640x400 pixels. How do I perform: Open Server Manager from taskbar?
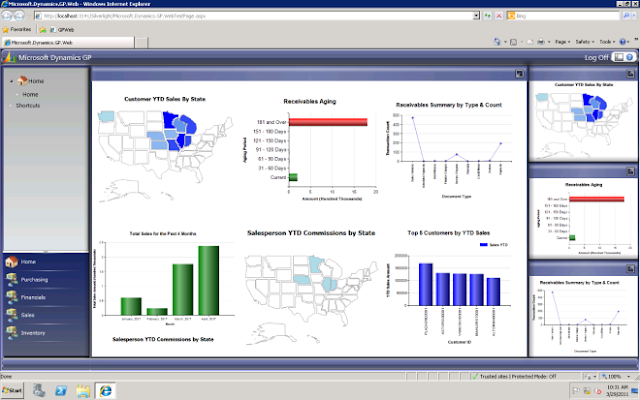pos(39,391)
